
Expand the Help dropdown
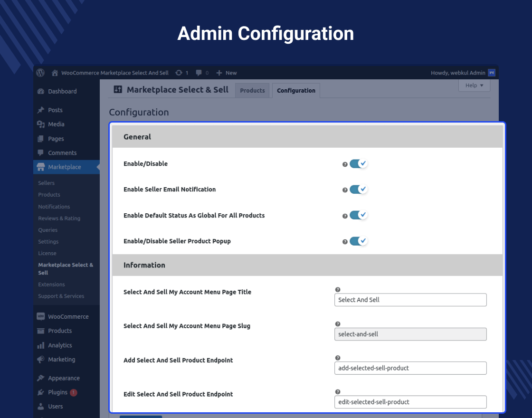(x=474, y=85)
